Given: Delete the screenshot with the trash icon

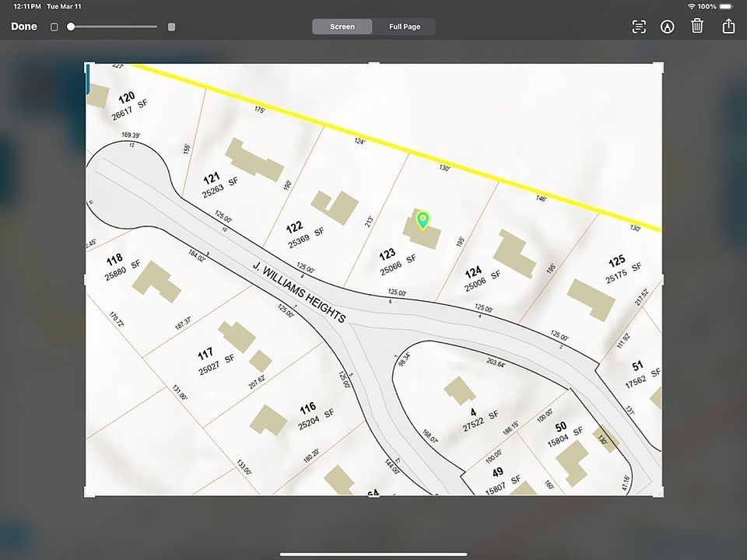Looking at the screenshot, I should (x=697, y=26).
